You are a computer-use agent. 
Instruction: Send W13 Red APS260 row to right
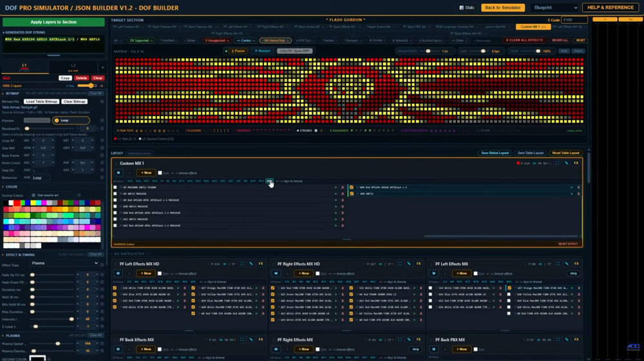tap(336, 226)
